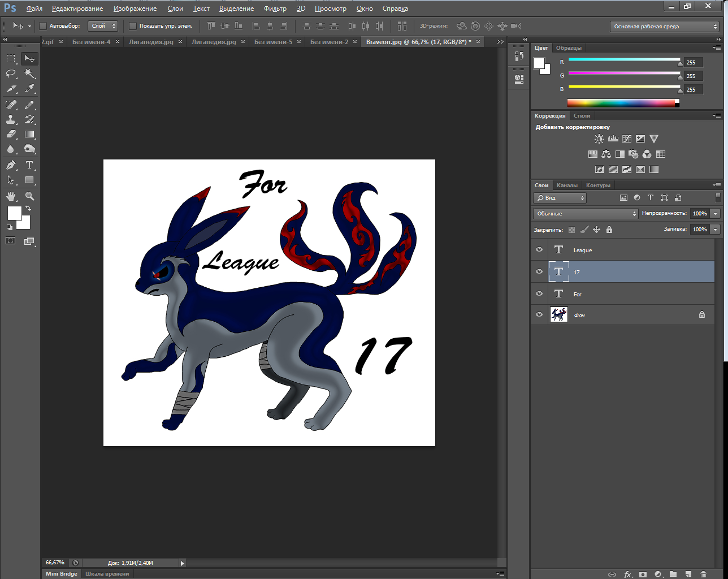Create a new layer group
Image resolution: width=728 pixels, height=579 pixels.
[673, 574]
